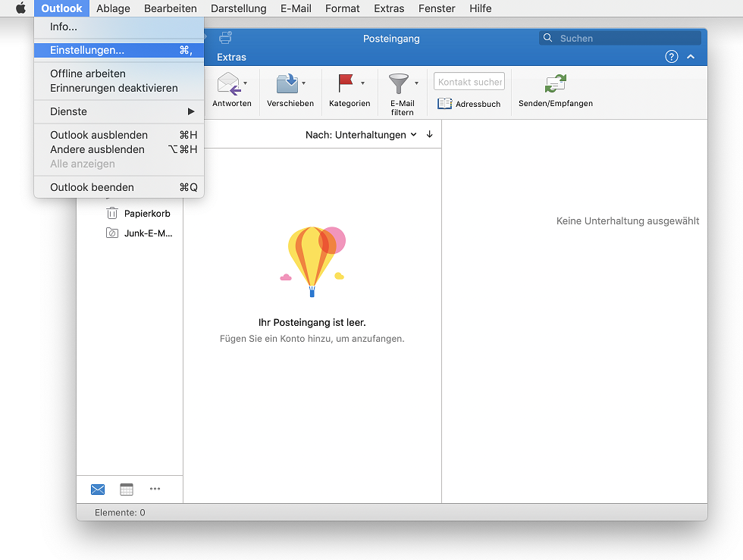Screen dimensions: 743x560
Task: Select Einstellungen... from Outlook menu
Action: [x=119, y=50]
